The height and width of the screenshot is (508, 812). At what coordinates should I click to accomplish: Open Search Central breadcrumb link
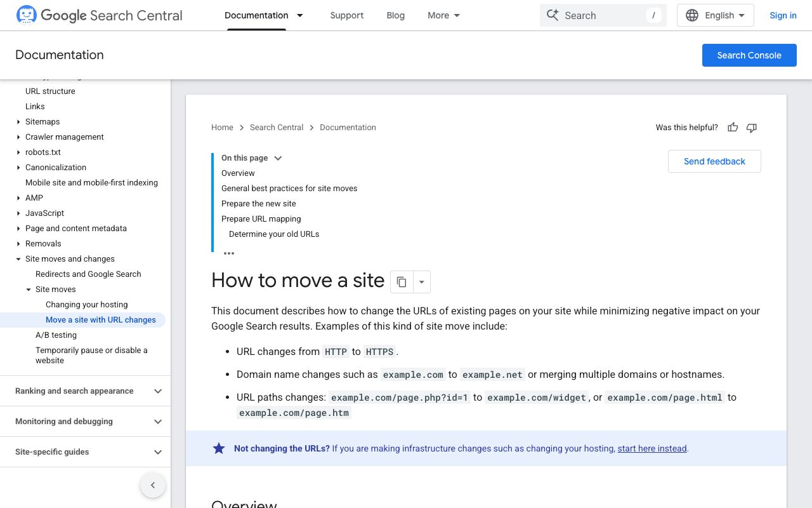coord(277,128)
